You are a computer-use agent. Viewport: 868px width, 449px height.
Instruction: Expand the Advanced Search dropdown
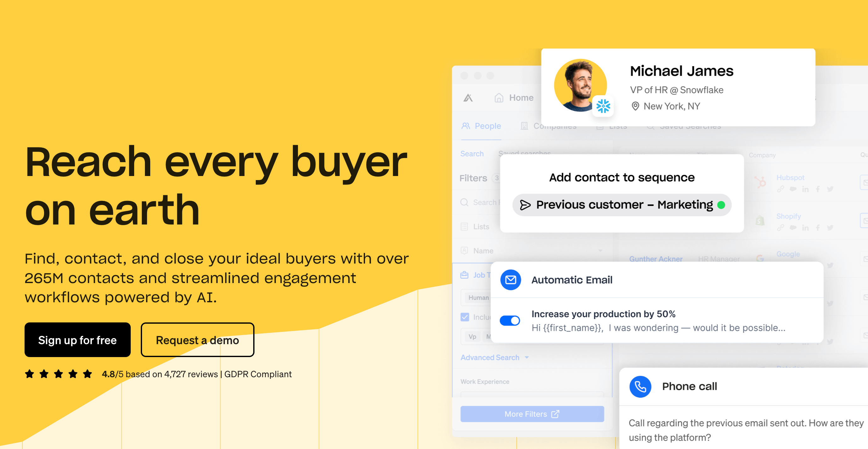495,357
